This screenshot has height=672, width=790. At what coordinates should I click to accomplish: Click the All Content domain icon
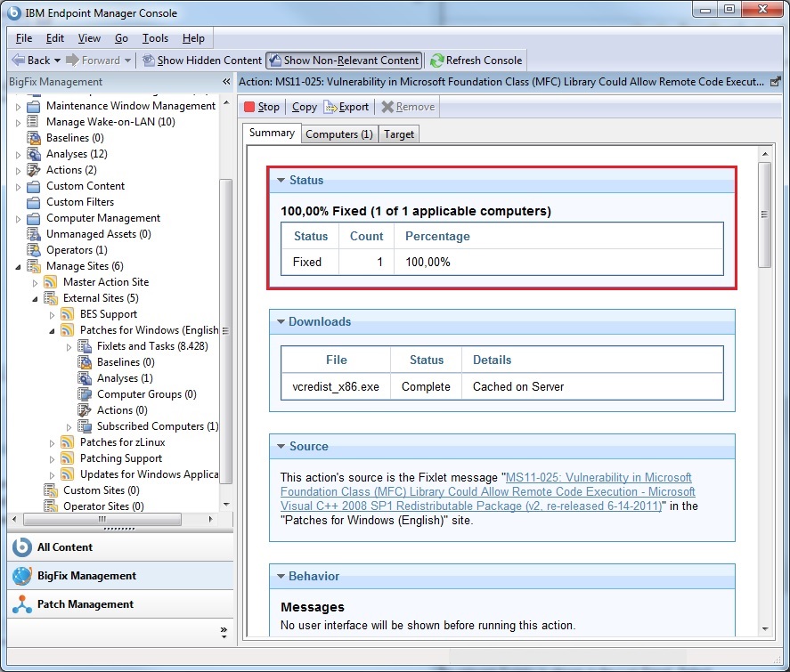coord(22,547)
